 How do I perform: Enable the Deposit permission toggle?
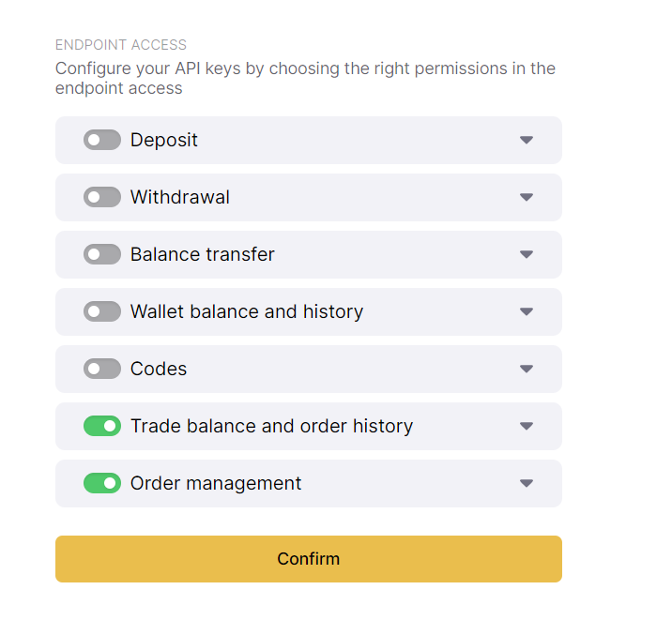[x=102, y=140]
